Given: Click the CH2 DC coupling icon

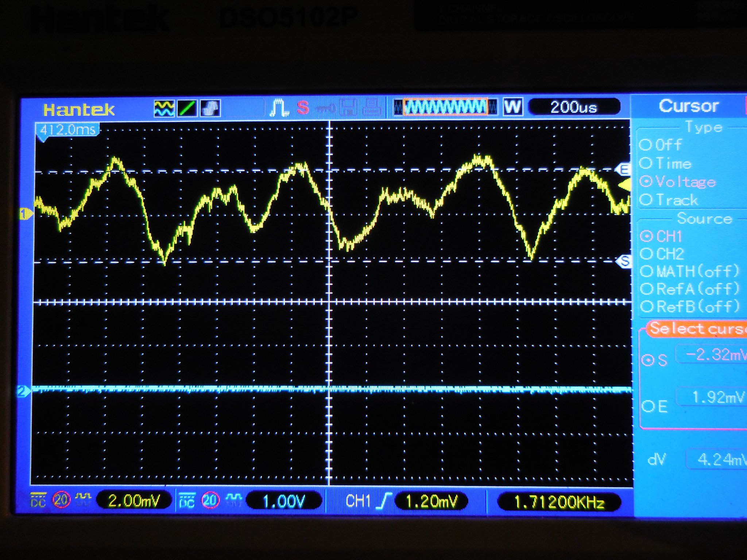Looking at the screenshot, I should (x=187, y=501).
